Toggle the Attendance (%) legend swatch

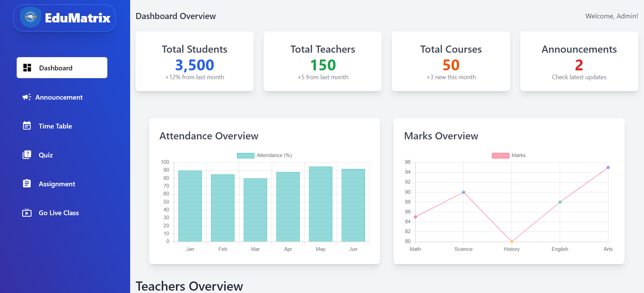245,156
